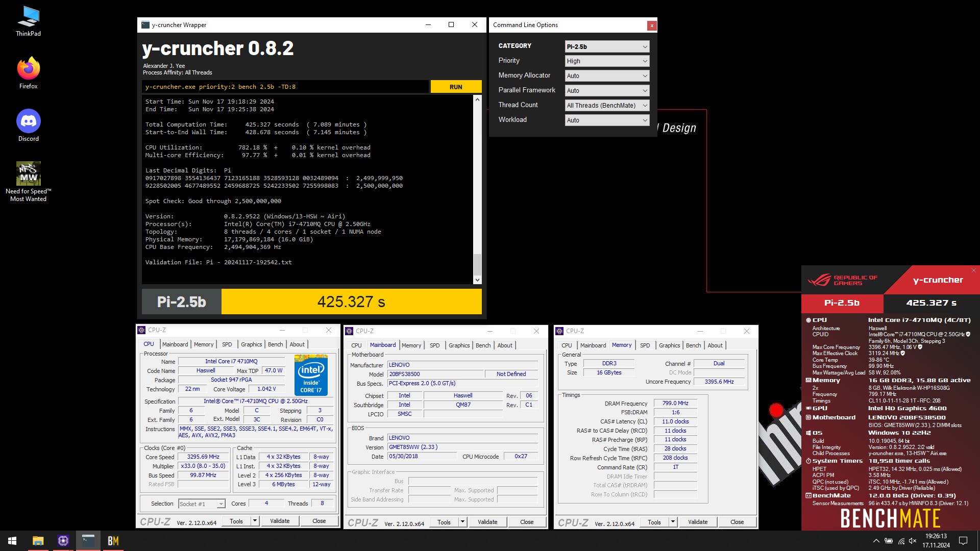Screen dimensions: 980x551
Task: Open the Memory Allocator dropdown
Action: (607, 76)
